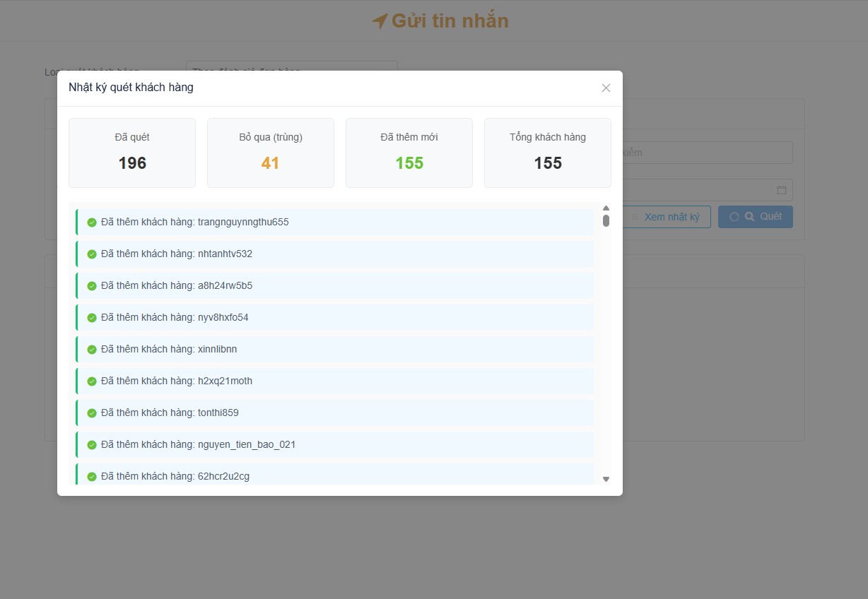Screen dimensions: 868x599
Task: Click the check icon beside xinnlibnn
Action: [x=92, y=350]
